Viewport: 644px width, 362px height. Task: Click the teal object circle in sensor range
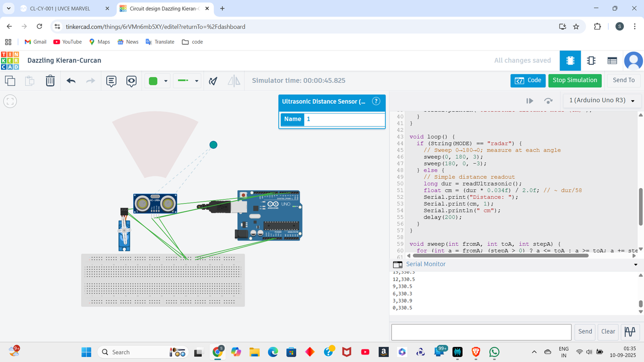213,145
